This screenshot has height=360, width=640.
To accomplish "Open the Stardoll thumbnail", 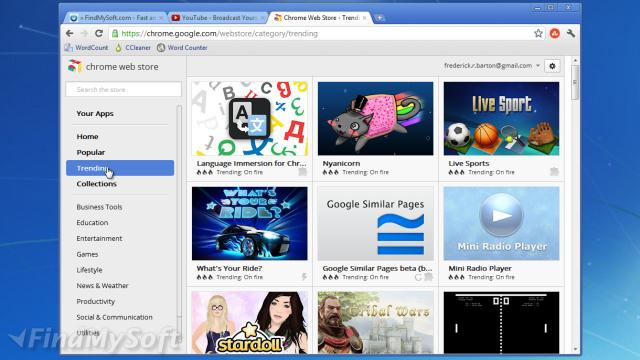I will 250,322.
